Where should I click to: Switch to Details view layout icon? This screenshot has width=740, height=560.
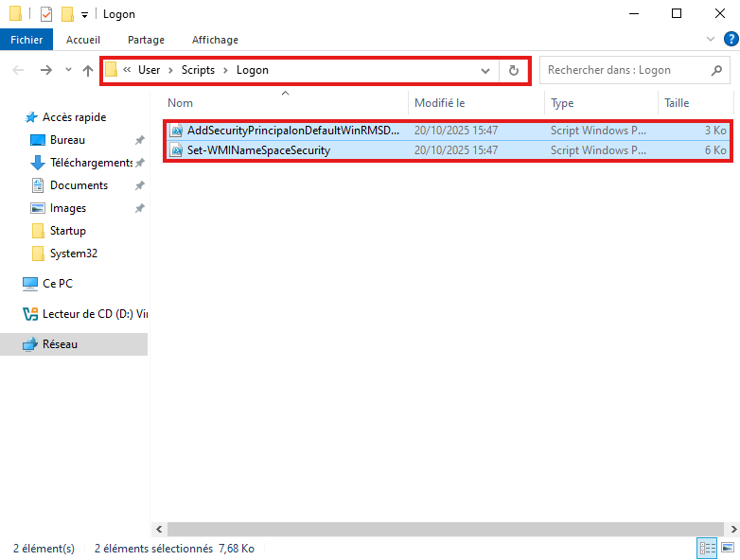706,548
